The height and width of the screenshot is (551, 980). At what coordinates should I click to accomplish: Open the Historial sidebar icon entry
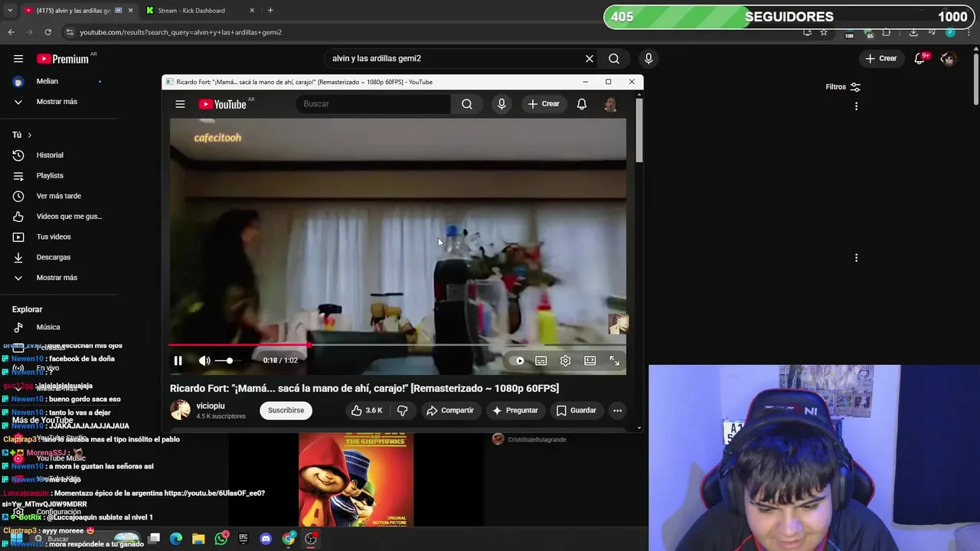coord(18,155)
